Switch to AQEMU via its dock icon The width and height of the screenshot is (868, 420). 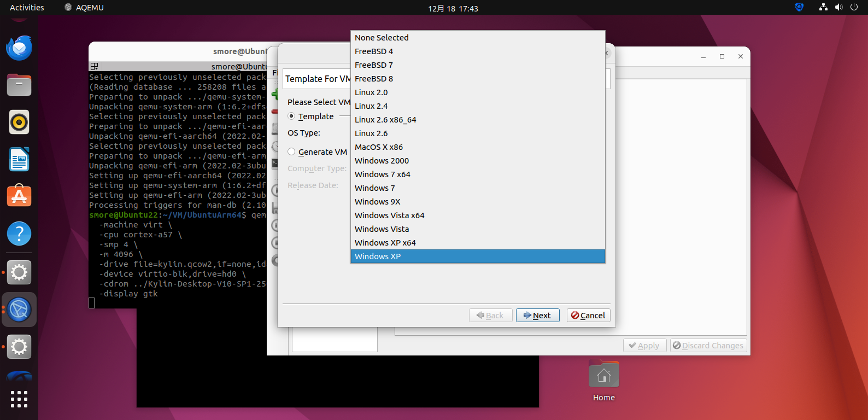click(19, 310)
